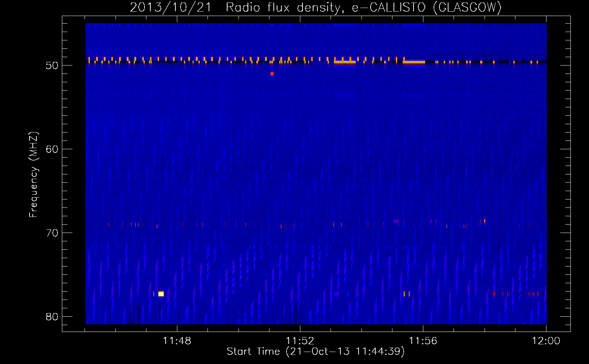Click the 'Start Time (21-Oct-13 11:44:39)' x-axis label

316,352
